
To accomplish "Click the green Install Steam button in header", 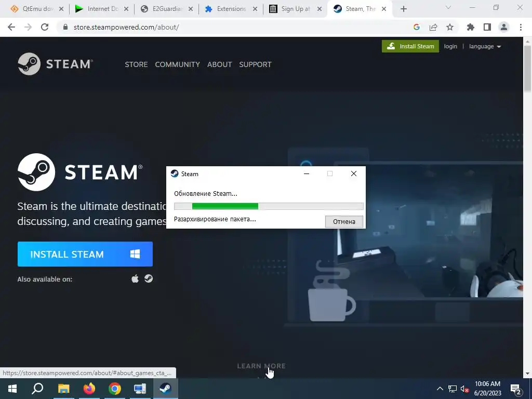I will click(410, 46).
